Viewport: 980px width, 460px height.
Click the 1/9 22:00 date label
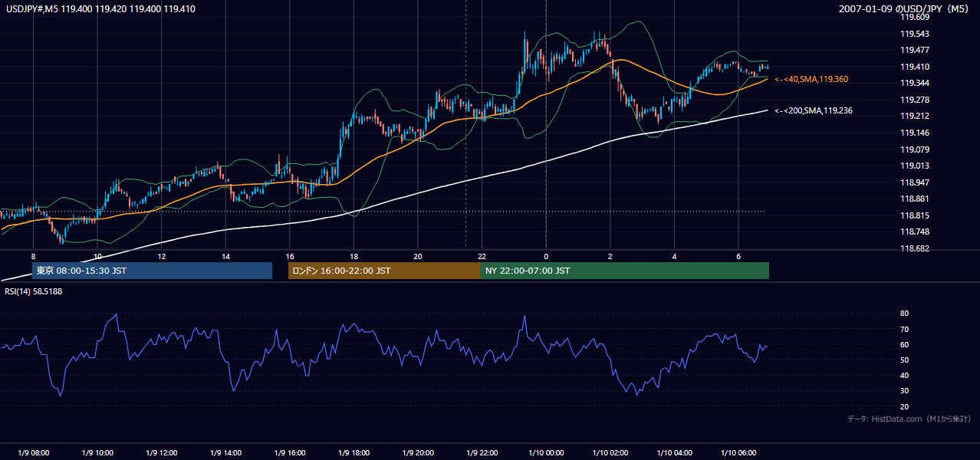[x=482, y=453]
